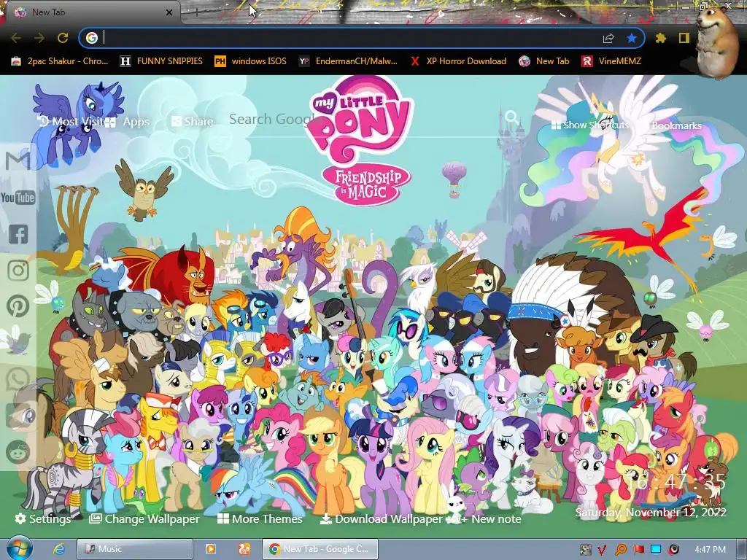Click Change Wallpaper
This screenshot has height=560, width=747.
(x=144, y=518)
